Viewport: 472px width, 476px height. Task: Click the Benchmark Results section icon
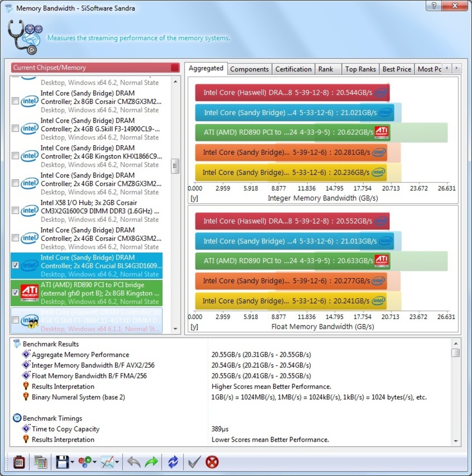pos(17,344)
